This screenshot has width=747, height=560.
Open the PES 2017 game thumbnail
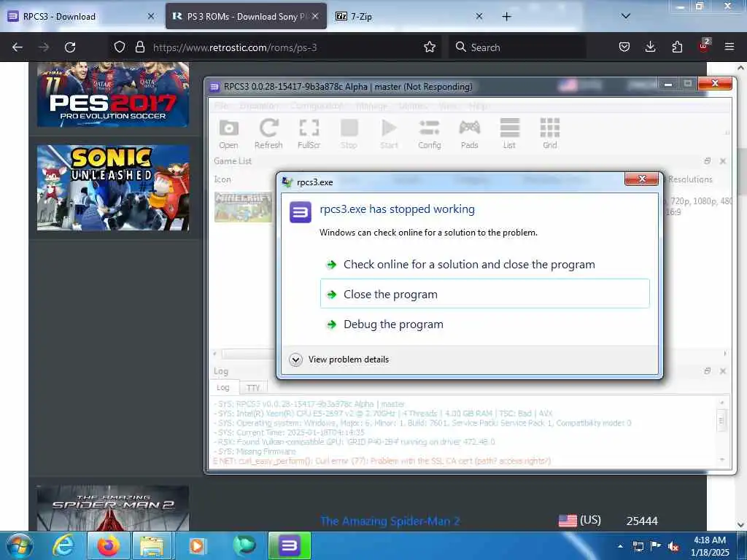click(x=113, y=95)
